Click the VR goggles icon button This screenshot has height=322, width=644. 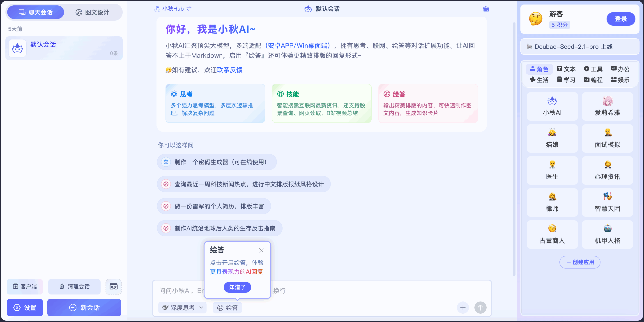pos(113,287)
